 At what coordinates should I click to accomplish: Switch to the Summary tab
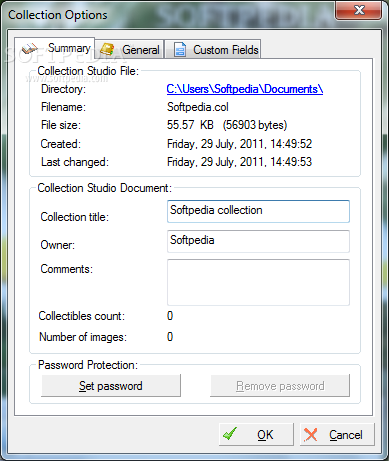(x=55, y=48)
